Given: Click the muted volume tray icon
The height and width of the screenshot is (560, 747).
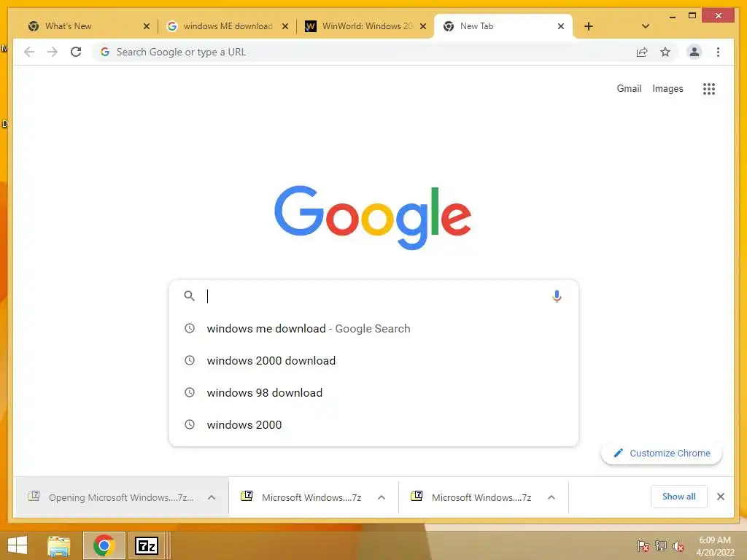Looking at the screenshot, I should point(678,546).
